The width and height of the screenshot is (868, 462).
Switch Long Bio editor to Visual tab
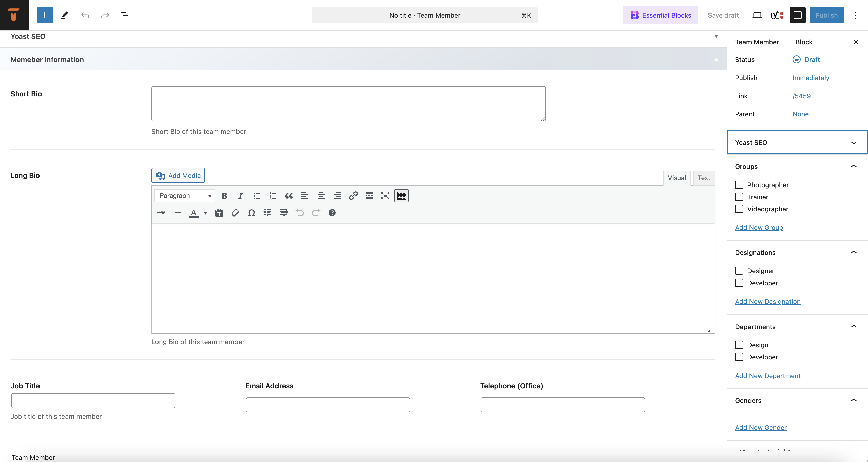pyautogui.click(x=677, y=178)
